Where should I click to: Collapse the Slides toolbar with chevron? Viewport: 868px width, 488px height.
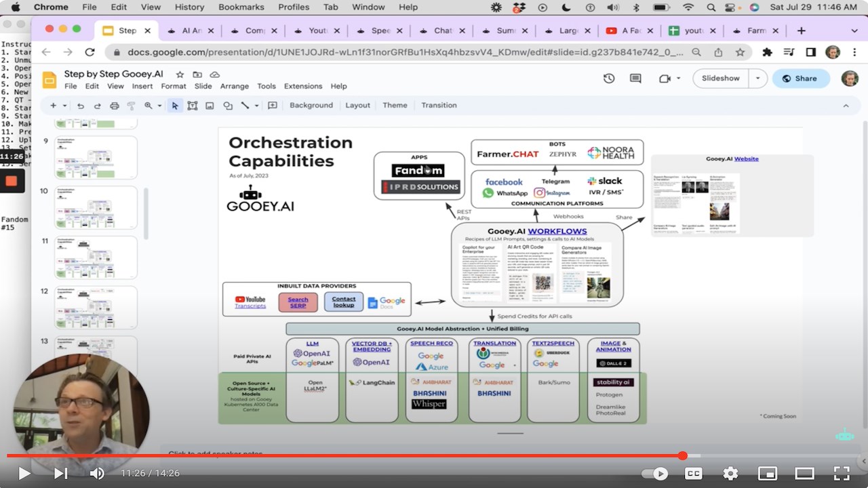tap(846, 106)
